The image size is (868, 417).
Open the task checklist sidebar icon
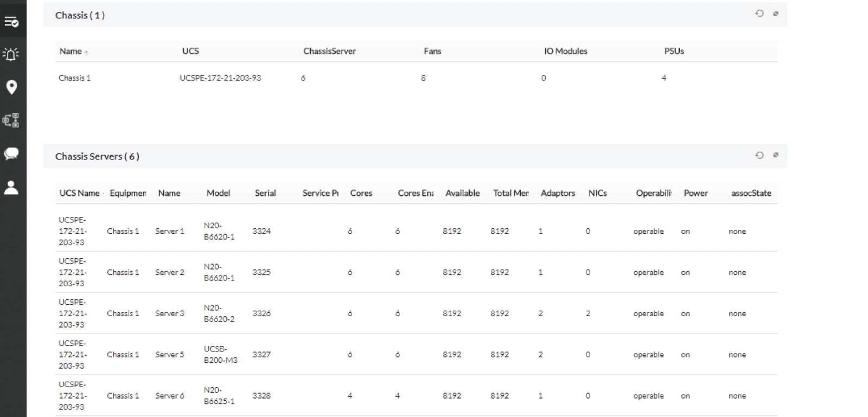[x=11, y=22]
